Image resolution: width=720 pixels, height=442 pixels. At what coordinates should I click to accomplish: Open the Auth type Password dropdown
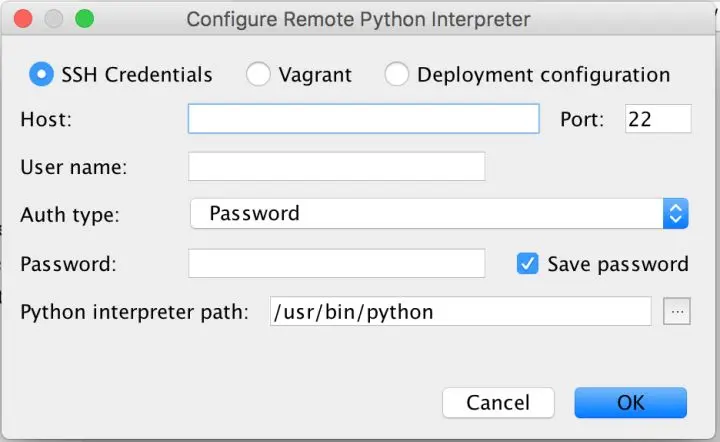click(425, 213)
